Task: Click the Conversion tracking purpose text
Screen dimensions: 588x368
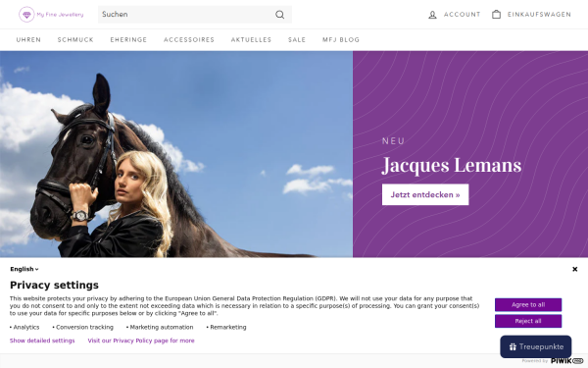Action: (x=83, y=327)
